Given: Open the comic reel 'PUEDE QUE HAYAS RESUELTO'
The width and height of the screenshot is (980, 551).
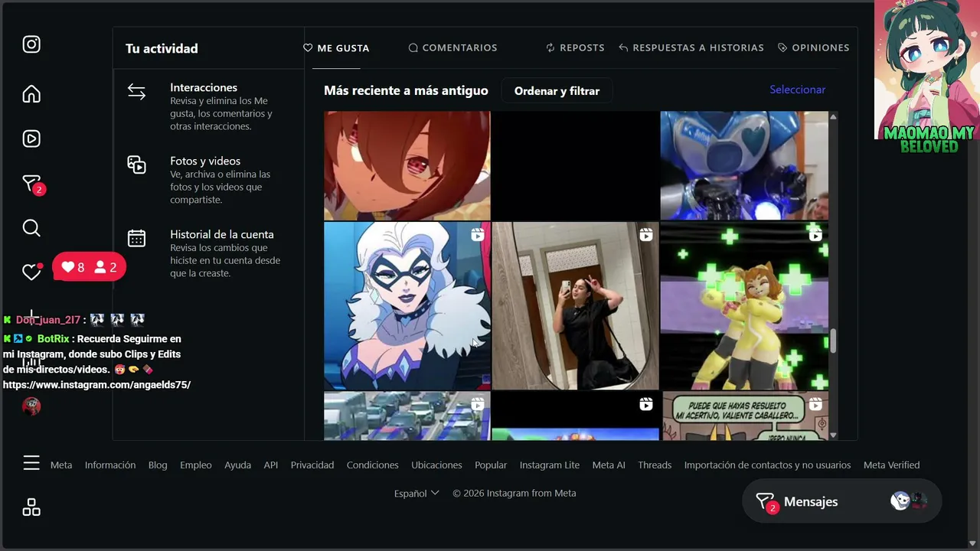Looking at the screenshot, I should coord(744,416).
